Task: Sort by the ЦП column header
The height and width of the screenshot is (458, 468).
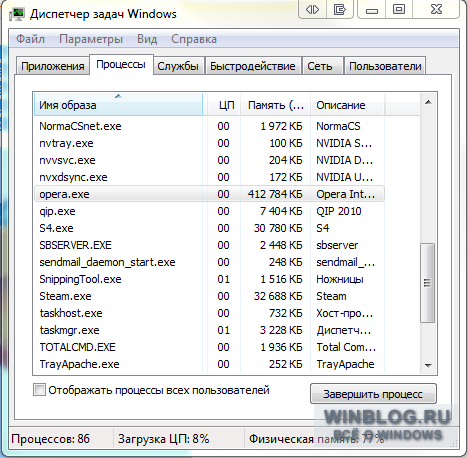Action: (223, 105)
